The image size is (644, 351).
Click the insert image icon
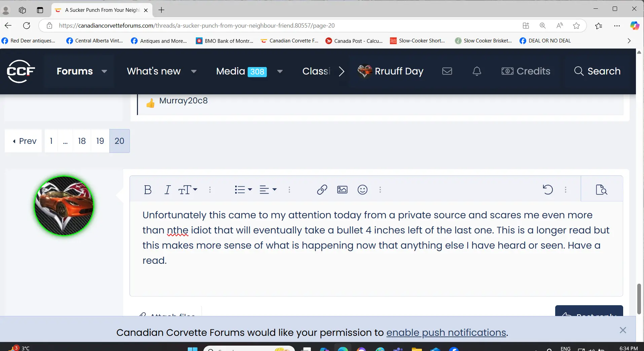pyautogui.click(x=342, y=190)
